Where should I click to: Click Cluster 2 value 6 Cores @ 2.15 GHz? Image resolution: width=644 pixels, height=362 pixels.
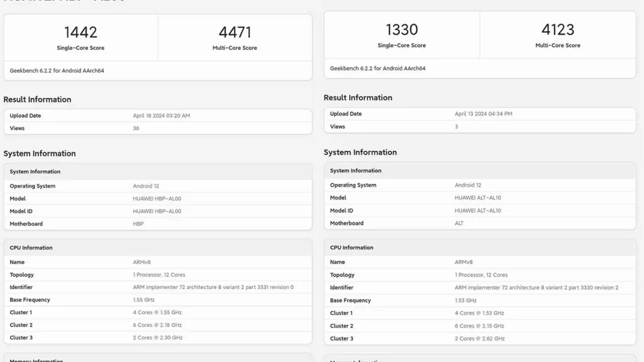[x=479, y=326]
